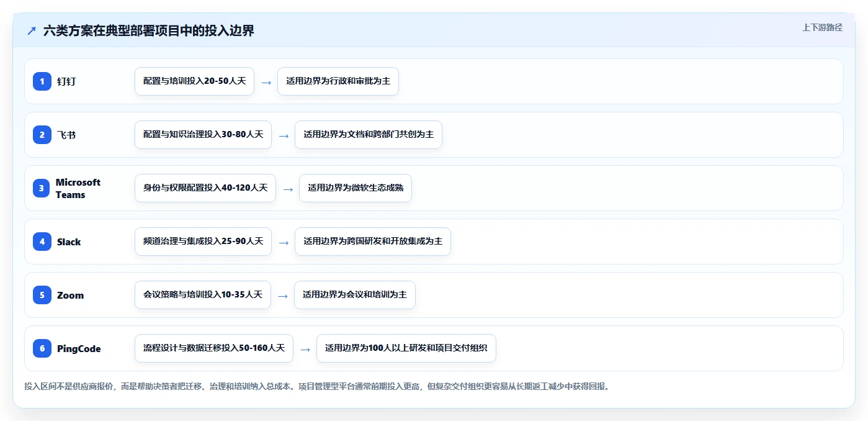Click the arrow in the Slack row

click(x=284, y=242)
